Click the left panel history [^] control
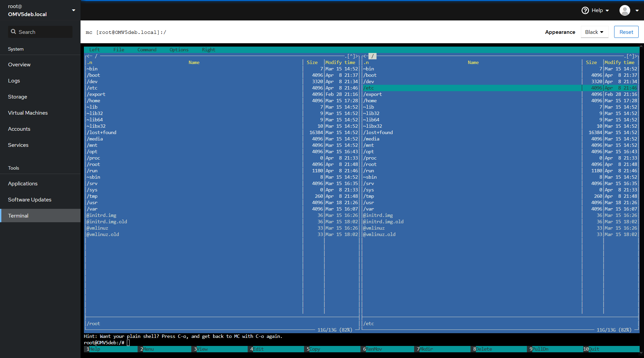 [351, 56]
